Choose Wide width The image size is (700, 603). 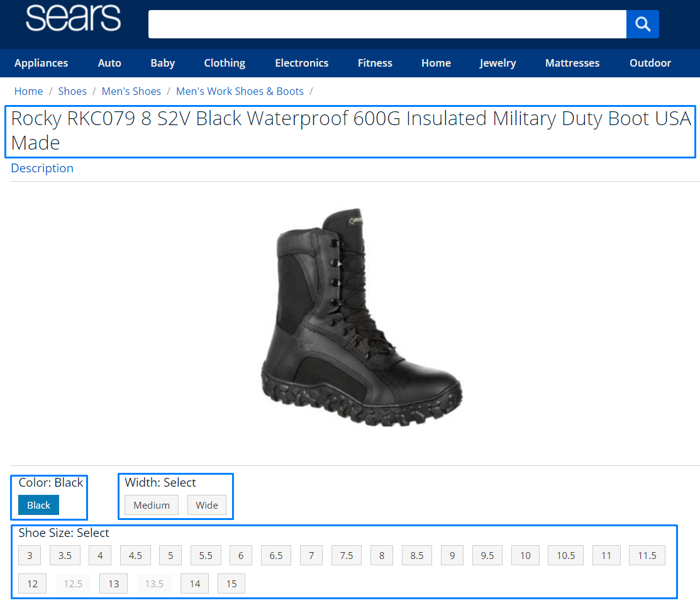point(207,506)
